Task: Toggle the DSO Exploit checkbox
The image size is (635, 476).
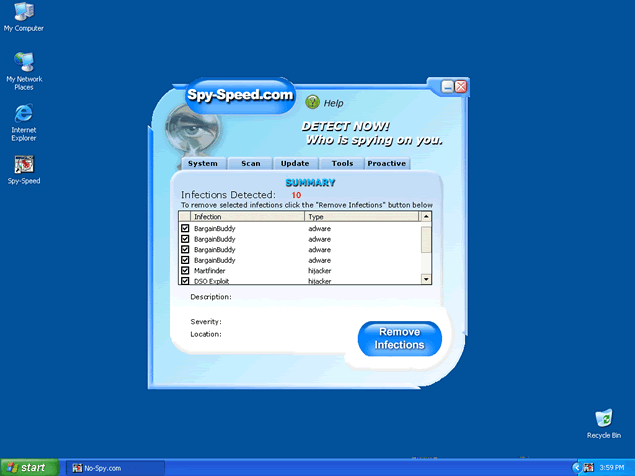Action: (185, 281)
